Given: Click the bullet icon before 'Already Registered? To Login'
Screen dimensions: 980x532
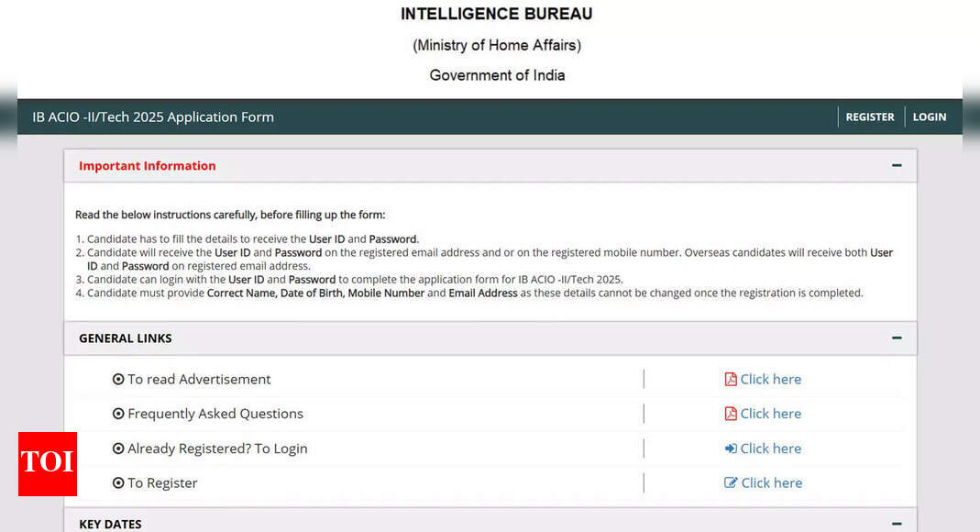Looking at the screenshot, I should [x=118, y=449].
